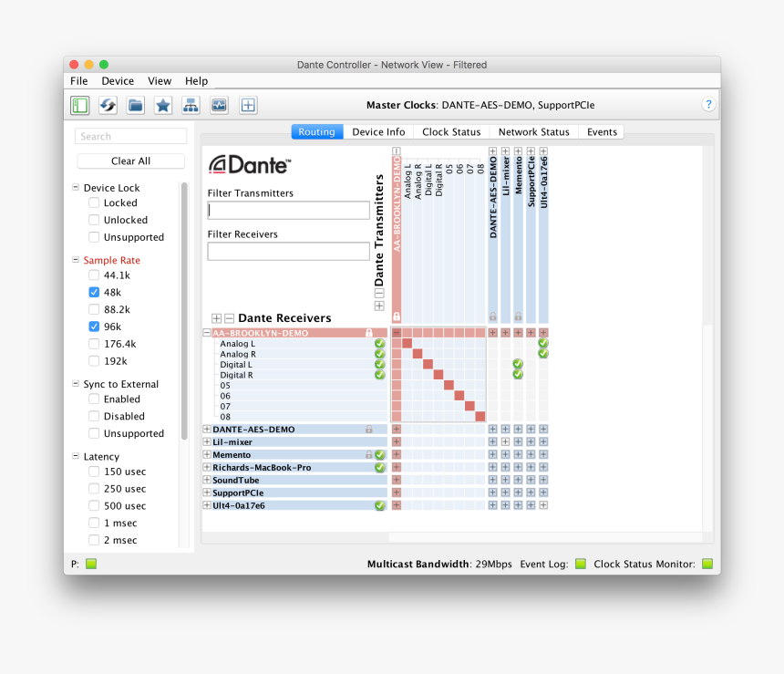Expand the SoundTube receiver row
Screen dimensions: 784x674
207,480
